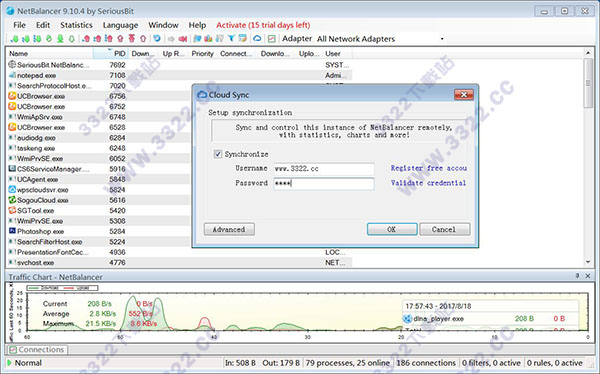Click the outlined red upload arrow, fourth red icon
This screenshot has width=600, height=374.
coord(120,39)
